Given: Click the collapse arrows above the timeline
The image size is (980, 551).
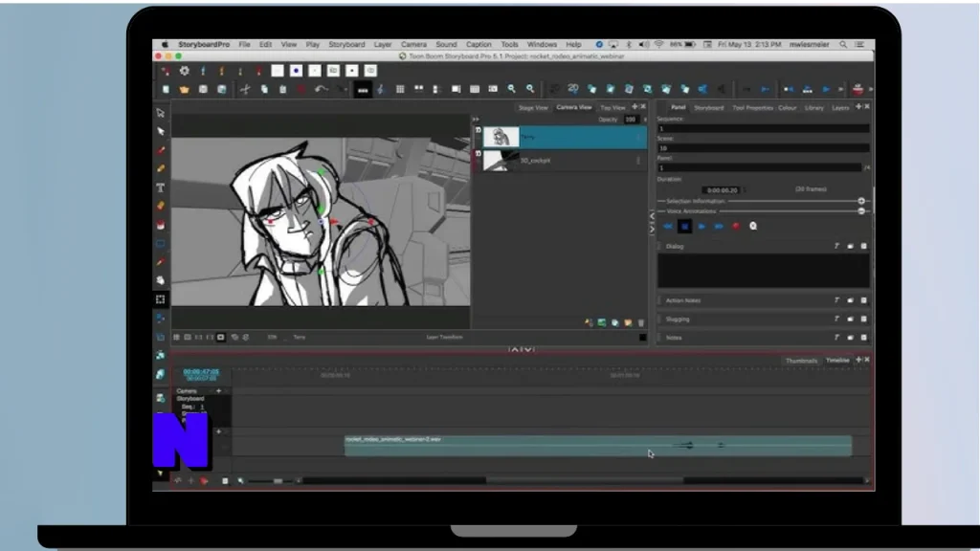Looking at the screenshot, I should click(x=522, y=349).
